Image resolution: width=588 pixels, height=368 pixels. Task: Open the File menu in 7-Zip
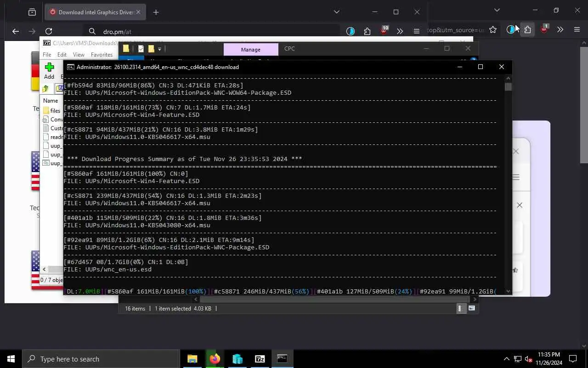click(x=47, y=54)
